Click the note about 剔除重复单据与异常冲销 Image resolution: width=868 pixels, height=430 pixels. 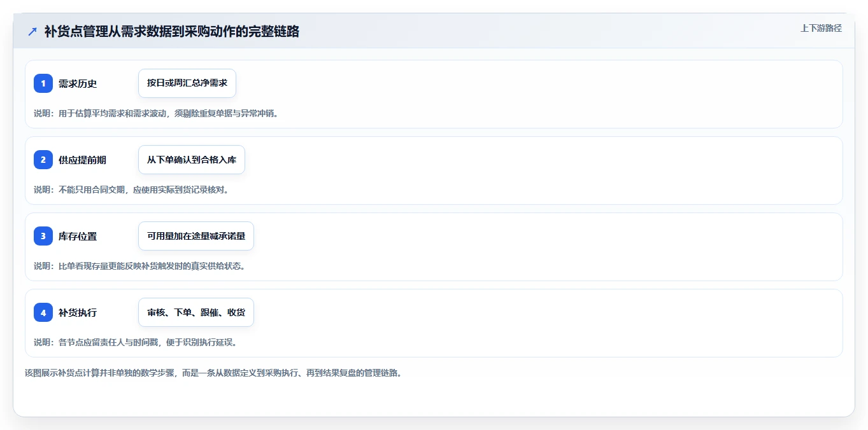pos(156,113)
